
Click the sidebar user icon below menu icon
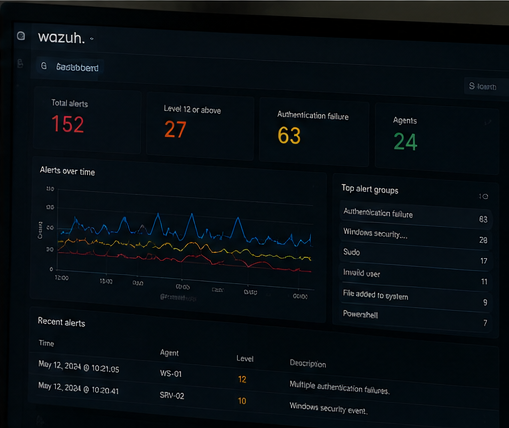click(x=20, y=63)
